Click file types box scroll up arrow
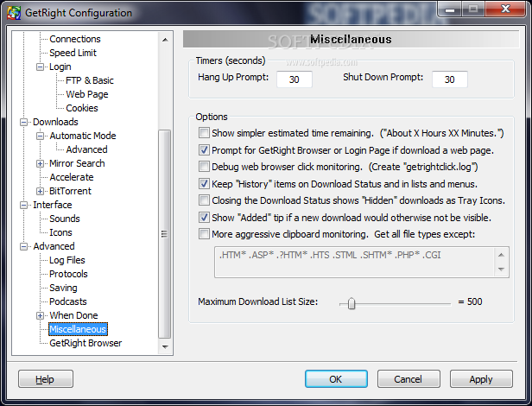The image size is (532, 406). point(501,255)
